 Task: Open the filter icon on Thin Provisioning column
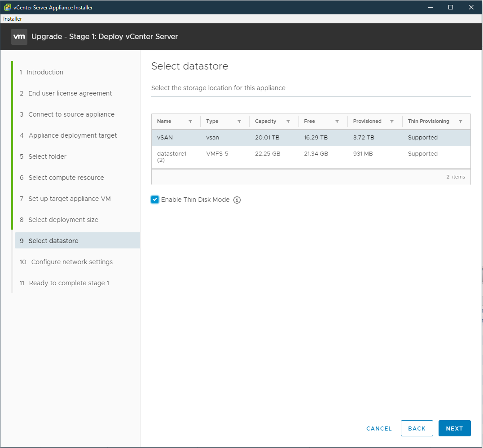point(461,121)
